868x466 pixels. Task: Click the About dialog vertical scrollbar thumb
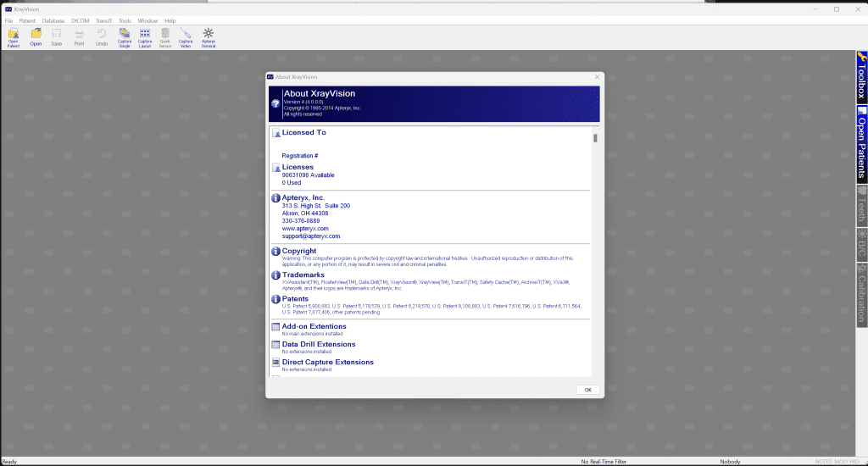tap(595, 138)
